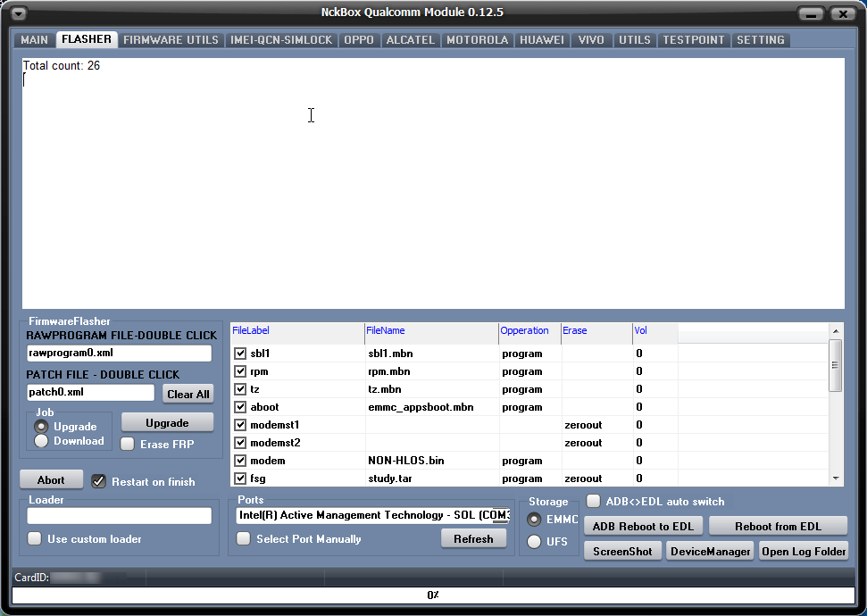867x616 pixels.
Task: Open the TESTPOINT tab
Action: [x=694, y=40]
